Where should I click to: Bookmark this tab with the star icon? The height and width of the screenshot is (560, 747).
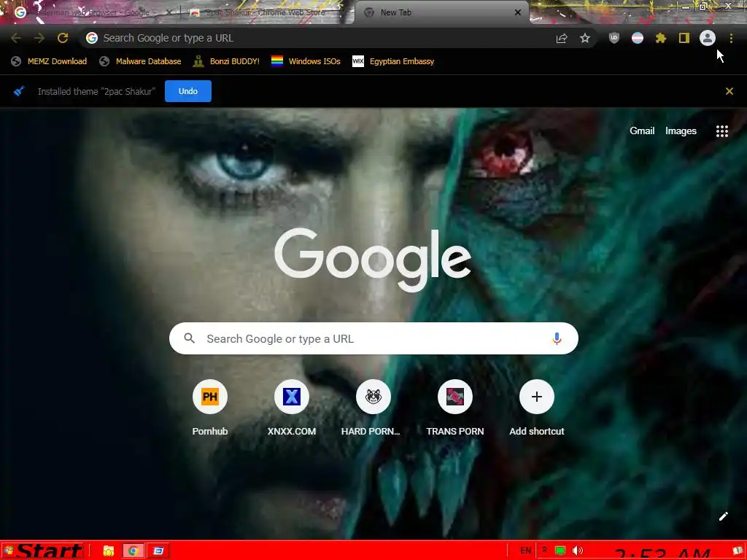[585, 38]
